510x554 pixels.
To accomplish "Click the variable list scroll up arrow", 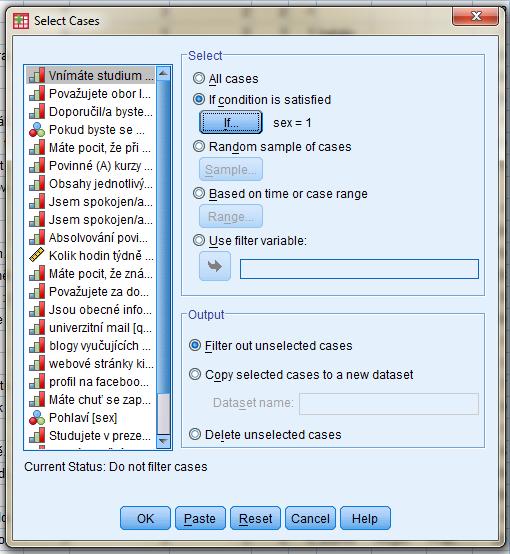I will click(163, 73).
